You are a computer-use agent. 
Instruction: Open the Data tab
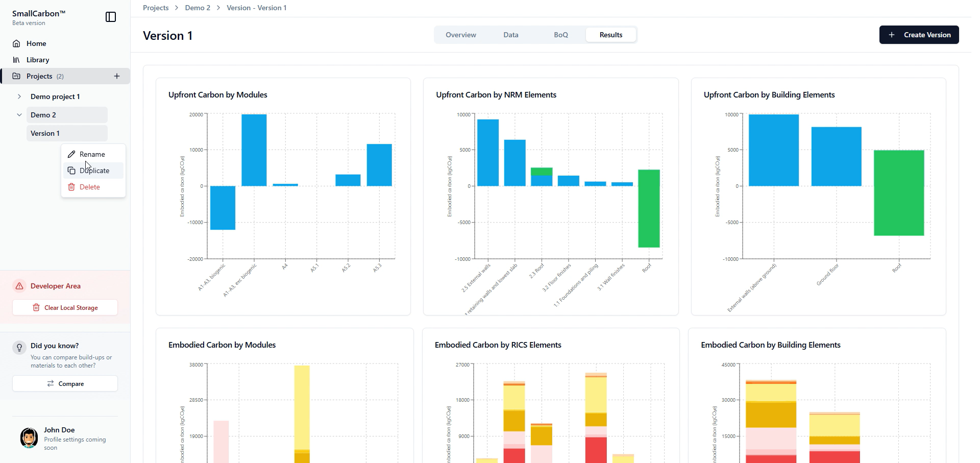click(x=511, y=35)
